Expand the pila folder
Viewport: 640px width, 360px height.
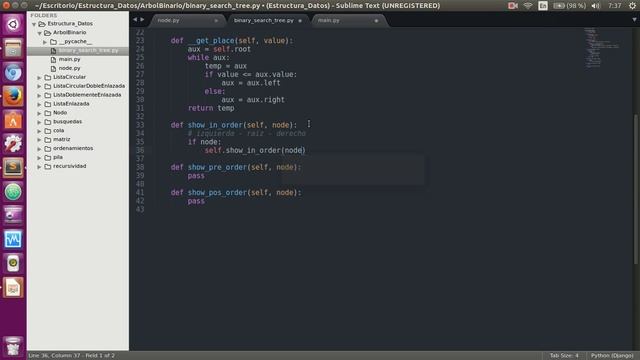pos(39,158)
